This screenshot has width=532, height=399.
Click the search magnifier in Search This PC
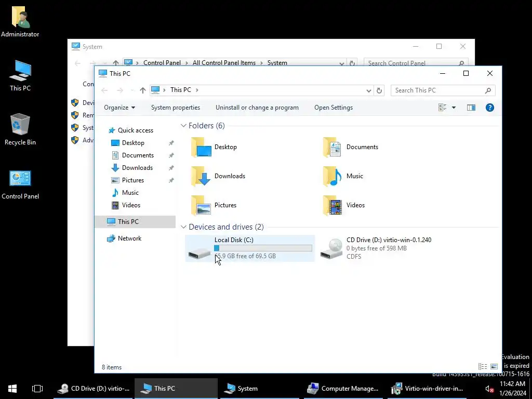(488, 90)
